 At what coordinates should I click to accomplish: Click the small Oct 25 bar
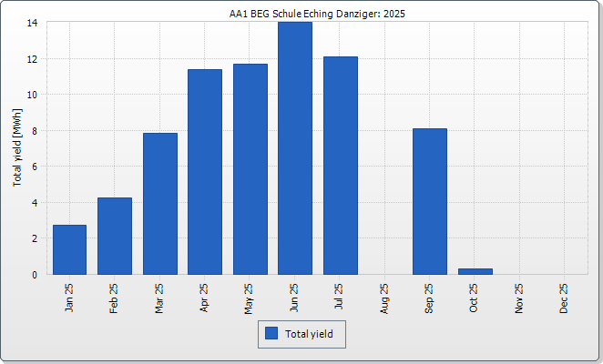point(475,271)
